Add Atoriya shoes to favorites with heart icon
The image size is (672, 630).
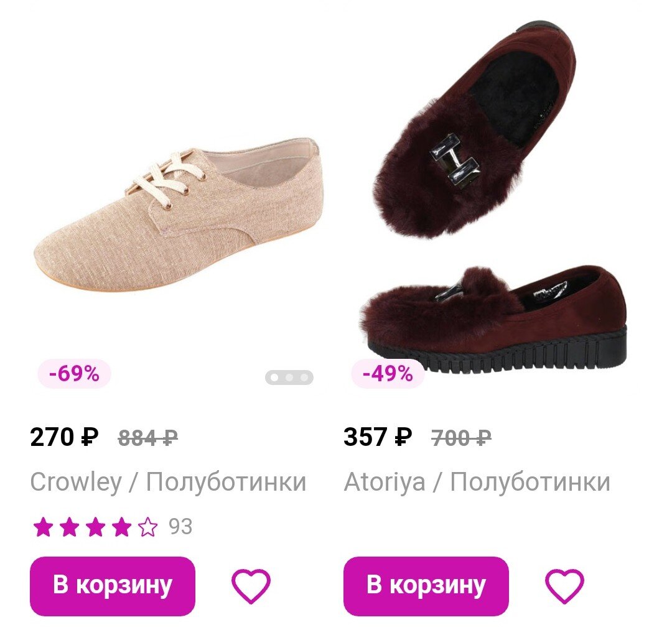[564, 586]
